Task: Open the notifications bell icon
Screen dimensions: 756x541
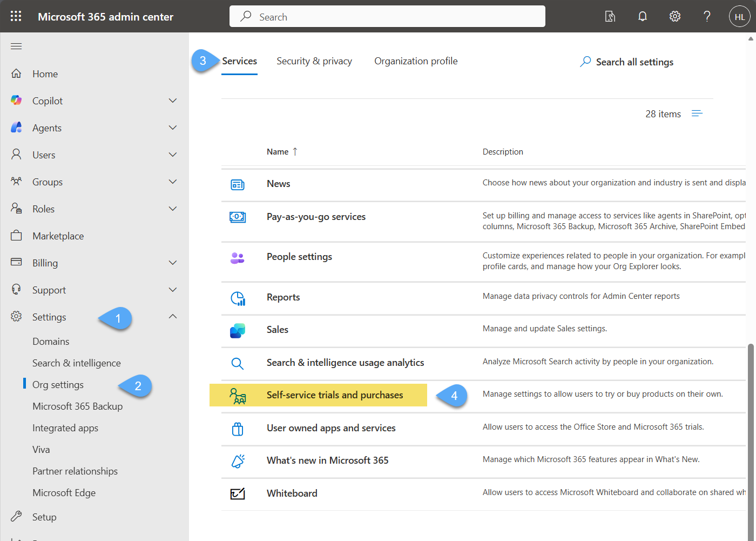Action: tap(643, 17)
